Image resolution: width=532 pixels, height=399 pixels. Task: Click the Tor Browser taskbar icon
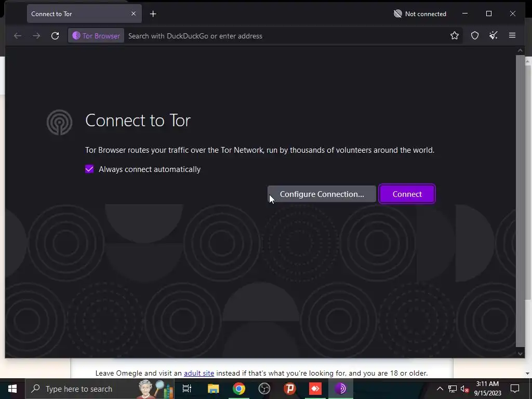pyautogui.click(x=341, y=389)
